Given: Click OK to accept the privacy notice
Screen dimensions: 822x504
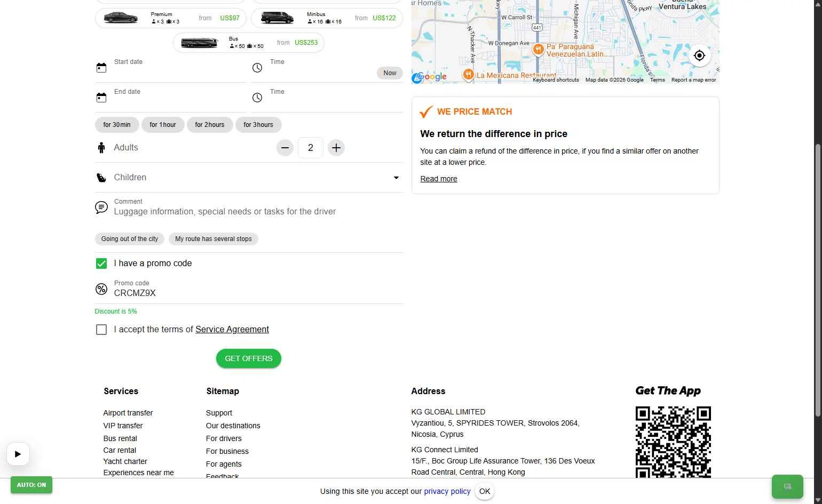Looking at the screenshot, I should click(x=485, y=492).
